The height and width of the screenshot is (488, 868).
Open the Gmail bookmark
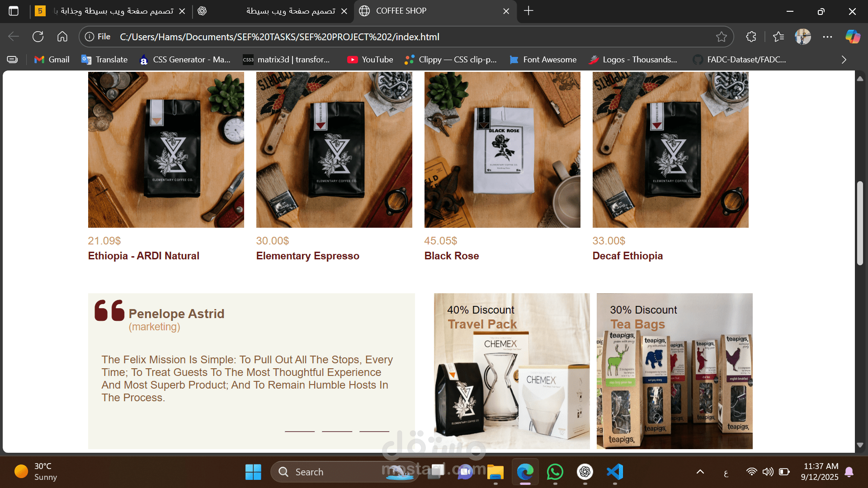pyautogui.click(x=52, y=60)
